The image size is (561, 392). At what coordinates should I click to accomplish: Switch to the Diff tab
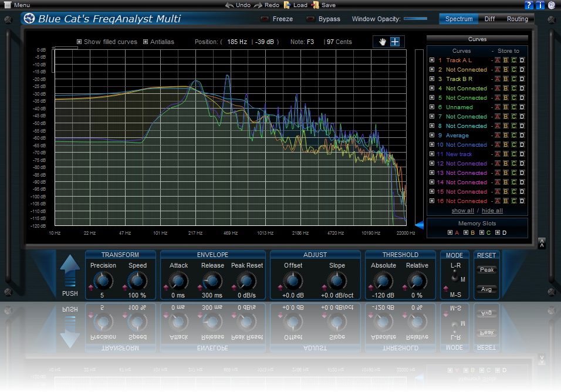(x=489, y=19)
